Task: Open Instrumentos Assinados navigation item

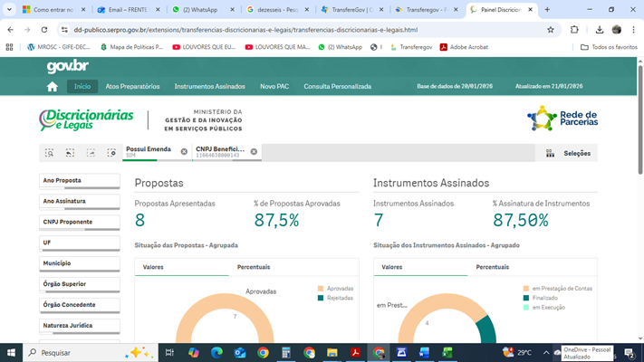Action: coord(209,87)
